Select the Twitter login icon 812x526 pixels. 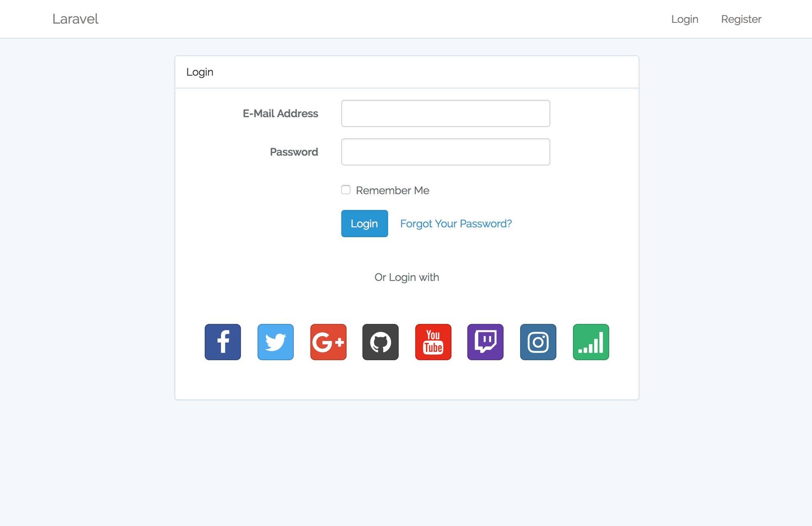(274, 342)
